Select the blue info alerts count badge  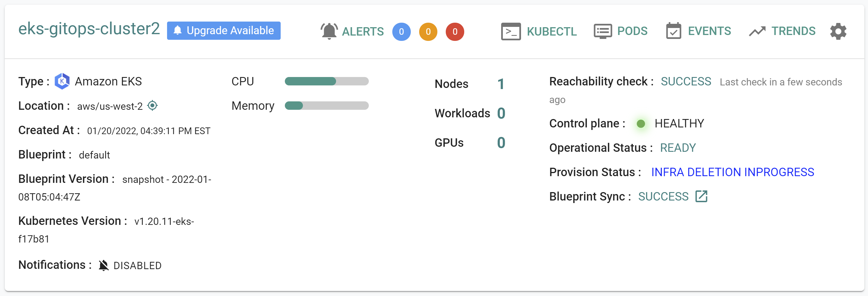coord(401,32)
